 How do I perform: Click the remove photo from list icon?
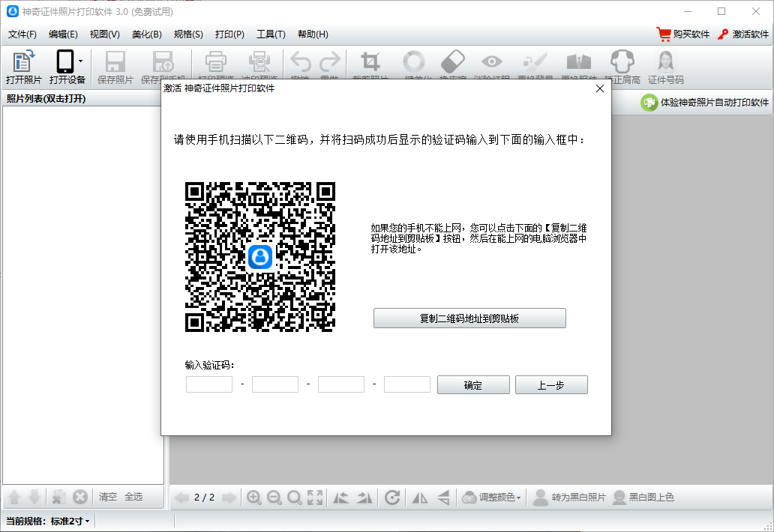pyautogui.click(x=58, y=497)
